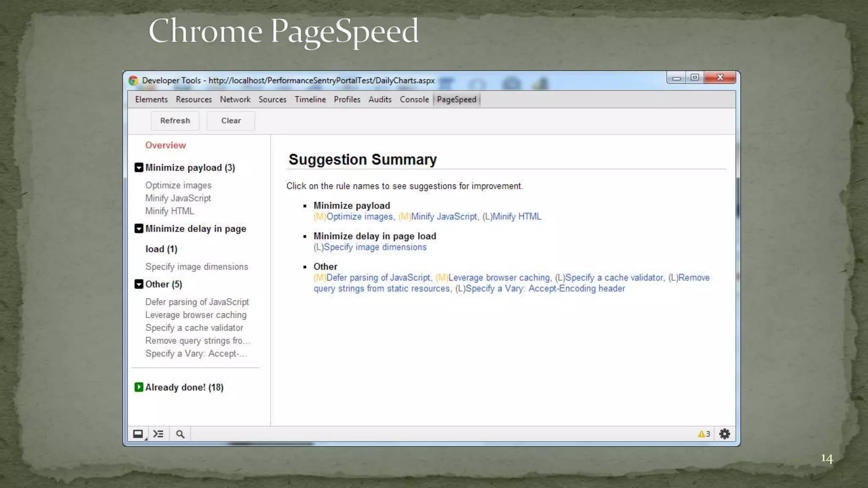The height and width of the screenshot is (488, 868).
Task: Open DevTools settings gear icon
Action: coord(725,434)
